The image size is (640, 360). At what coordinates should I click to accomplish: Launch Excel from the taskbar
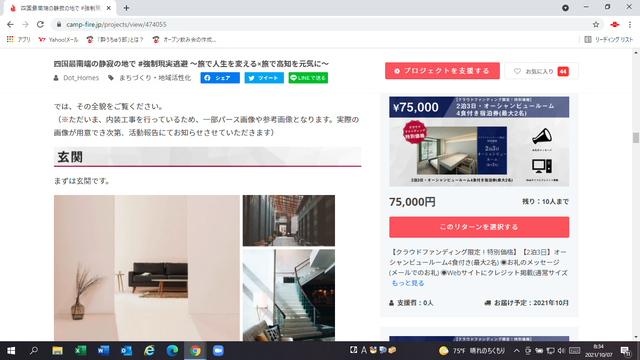[x=80, y=351]
